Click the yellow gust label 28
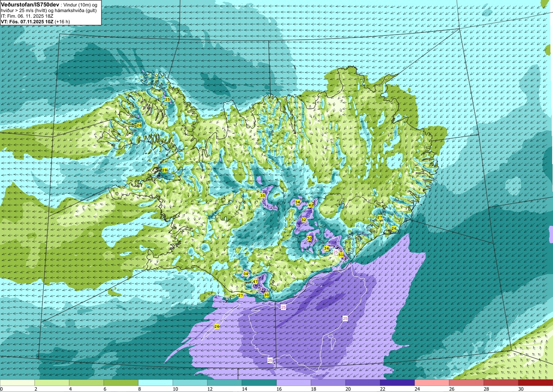The width and height of the screenshot is (553, 392). (164, 170)
